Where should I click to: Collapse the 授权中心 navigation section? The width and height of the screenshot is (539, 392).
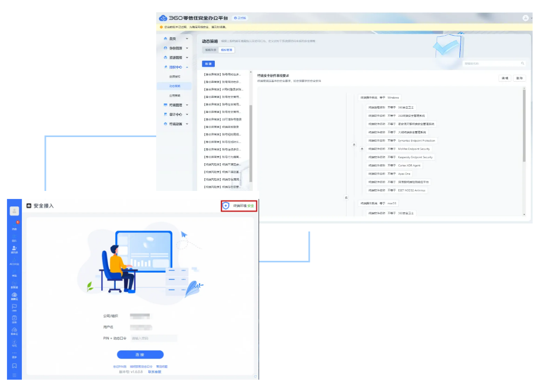point(176,67)
